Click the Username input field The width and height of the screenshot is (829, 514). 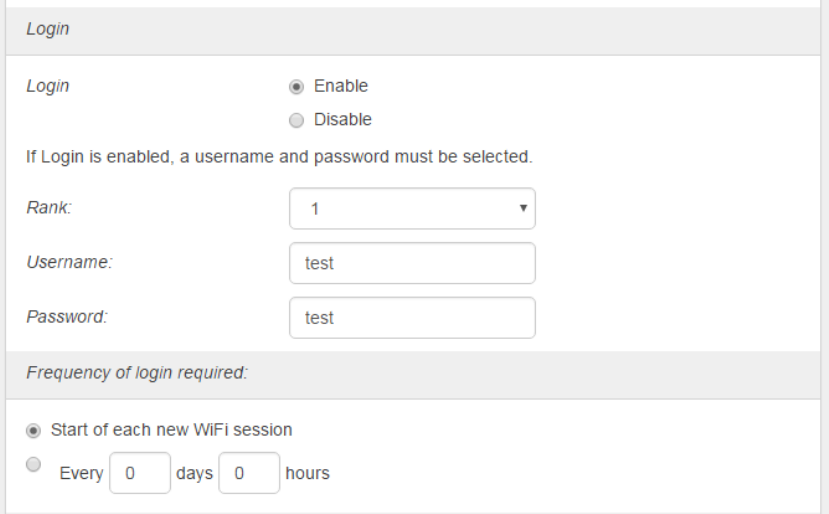(x=411, y=263)
